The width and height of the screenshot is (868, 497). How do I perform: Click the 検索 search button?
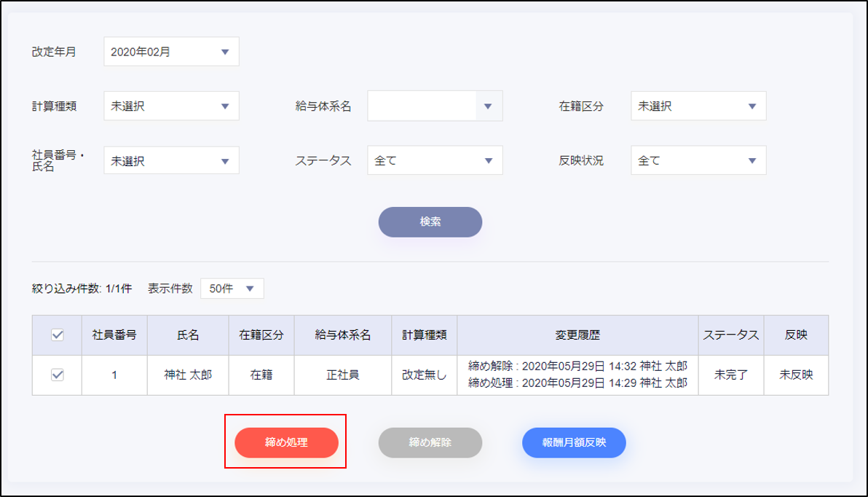click(x=430, y=222)
